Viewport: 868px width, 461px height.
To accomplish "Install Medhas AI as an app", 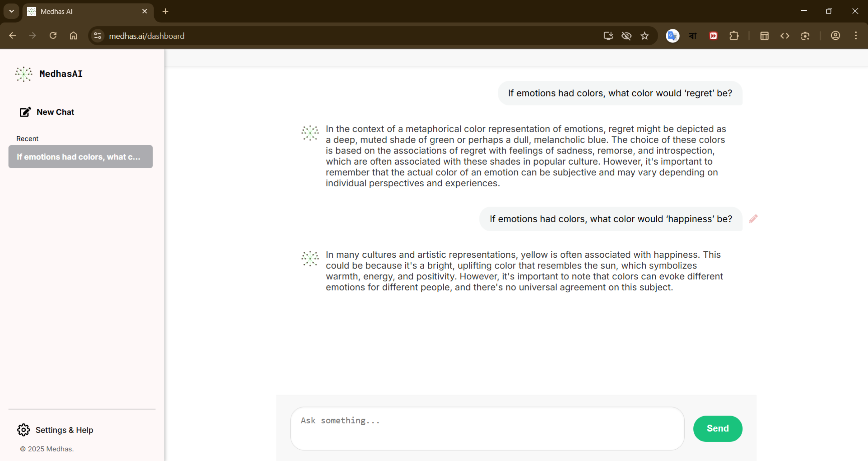I will 608,36.
